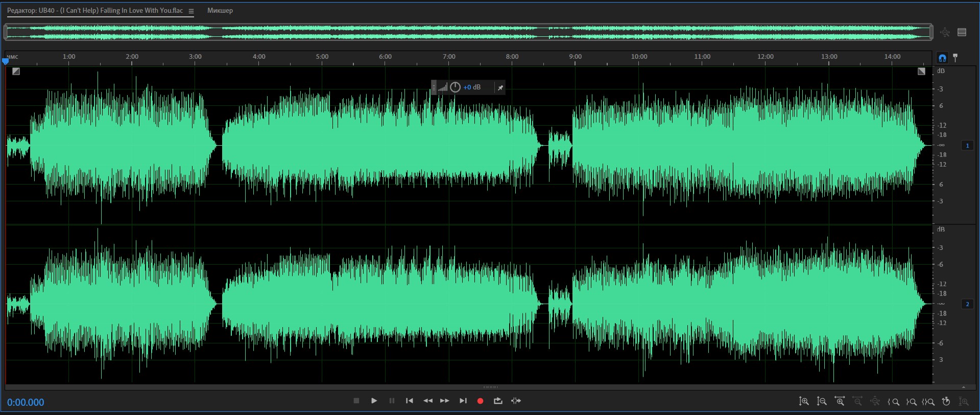Adjust the +0 dB gain knob
This screenshot has width=980, height=415.
[x=455, y=87]
